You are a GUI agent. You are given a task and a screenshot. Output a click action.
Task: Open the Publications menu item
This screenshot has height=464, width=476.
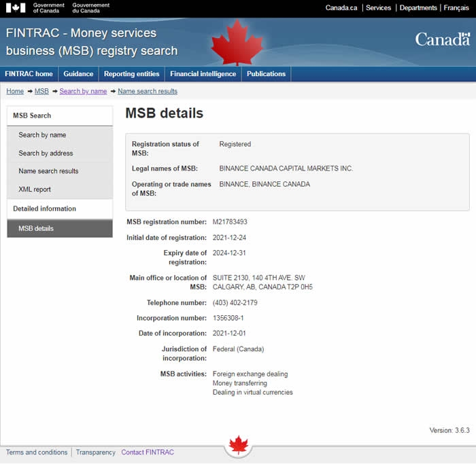(x=267, y=74)
